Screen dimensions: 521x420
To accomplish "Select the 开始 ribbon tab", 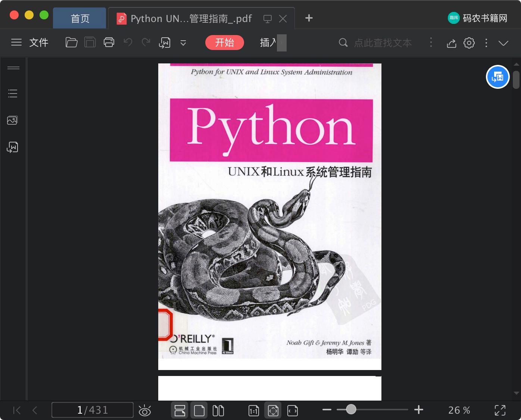I will pos(225,43).
